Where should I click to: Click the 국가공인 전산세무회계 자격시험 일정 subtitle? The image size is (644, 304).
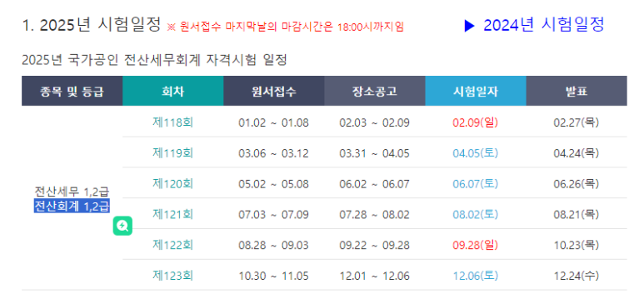(x=154, y=61)
